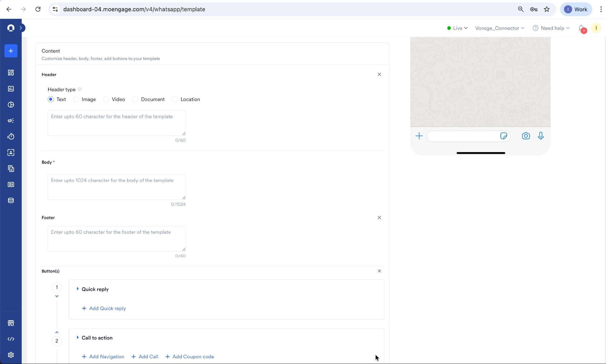Click Add Call link

[145, 357]
